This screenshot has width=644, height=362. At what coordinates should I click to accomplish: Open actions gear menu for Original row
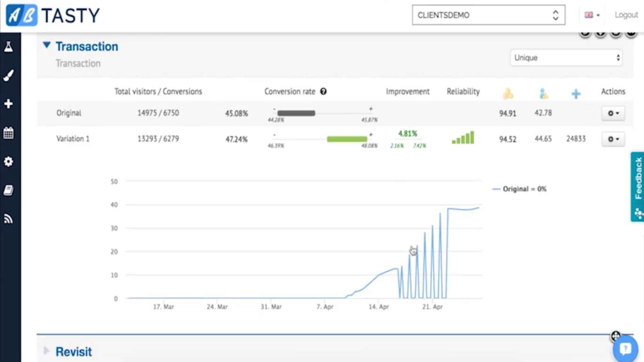tap(613, 113)
